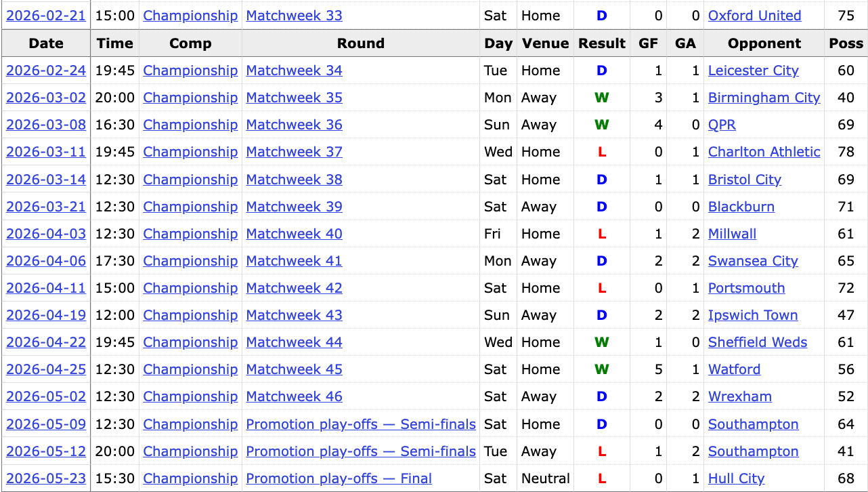Open Sheffield Weds opponent link

click(x=758, y=342)
